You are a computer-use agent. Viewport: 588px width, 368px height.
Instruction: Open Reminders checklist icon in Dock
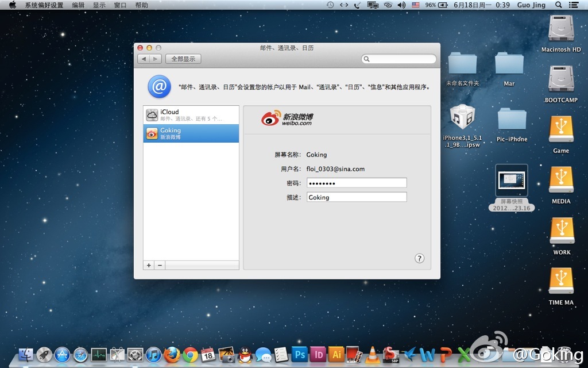point(281,354)
